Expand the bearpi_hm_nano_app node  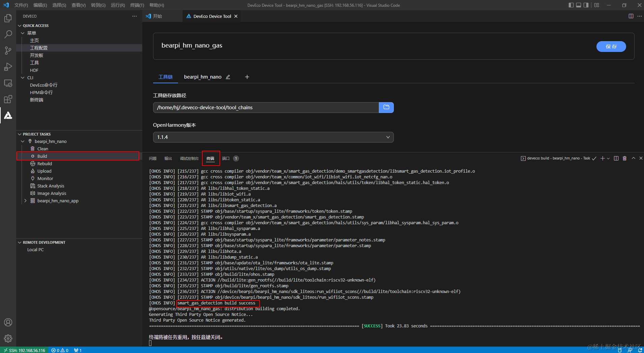point(25,201)
